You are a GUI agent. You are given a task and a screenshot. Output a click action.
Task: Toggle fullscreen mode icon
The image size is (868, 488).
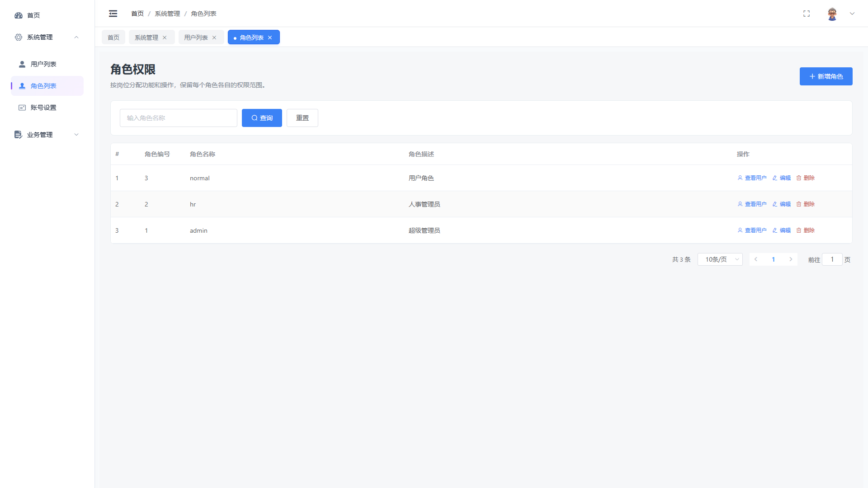(807, 14)
